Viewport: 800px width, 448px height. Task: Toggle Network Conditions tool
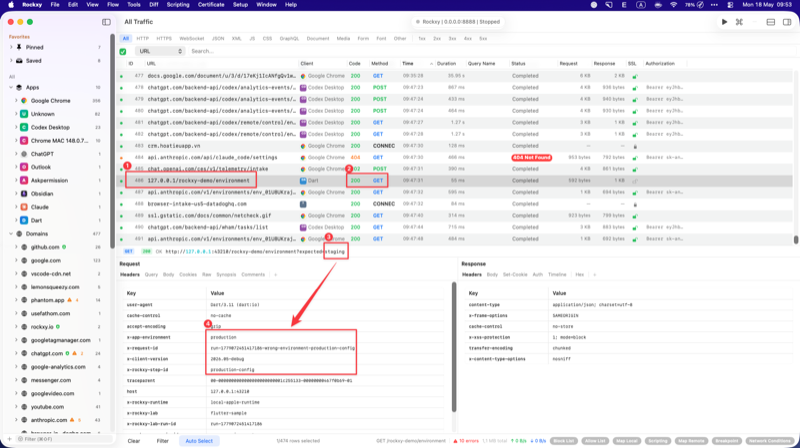pyautogui.click(x=770, y=441)
